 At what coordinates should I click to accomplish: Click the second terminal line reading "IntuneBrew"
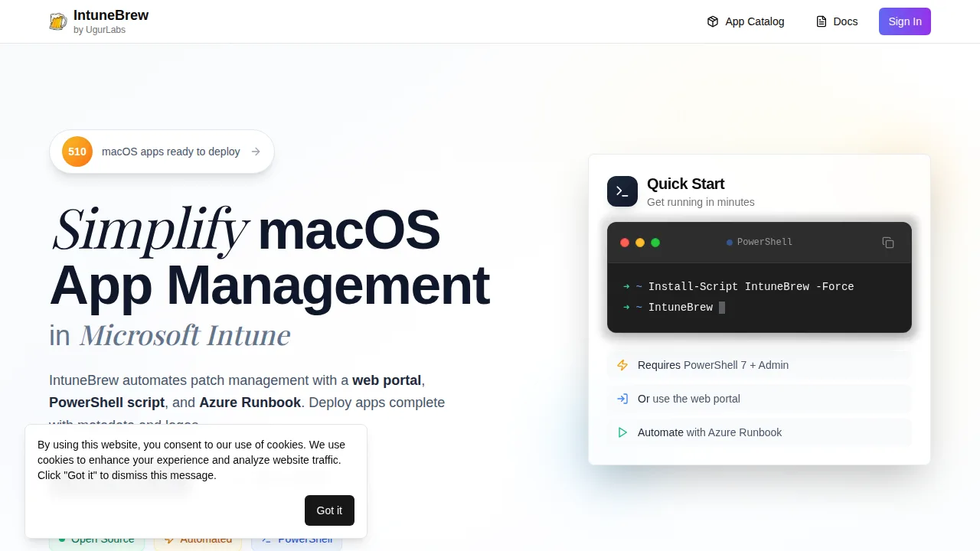(681, 307)
